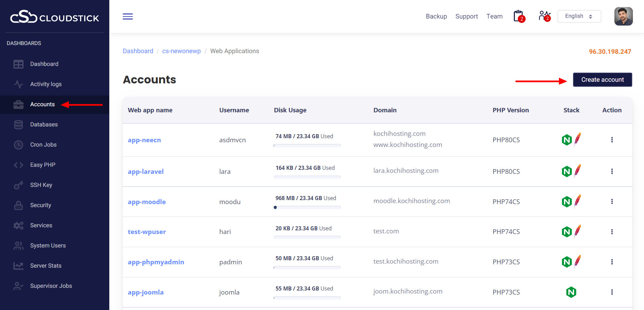Open the team notifications icon with badge
This screenshot has height=310, width=644.
544,16
